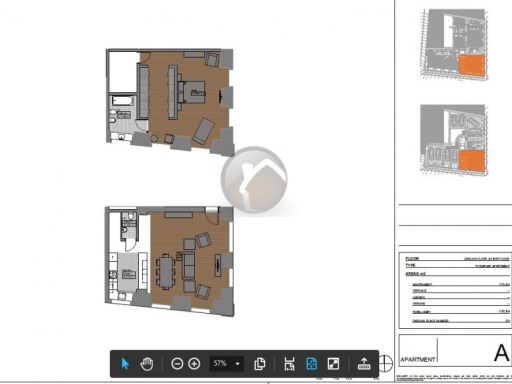Click the 57% zoom value field

tap(220, 363)
